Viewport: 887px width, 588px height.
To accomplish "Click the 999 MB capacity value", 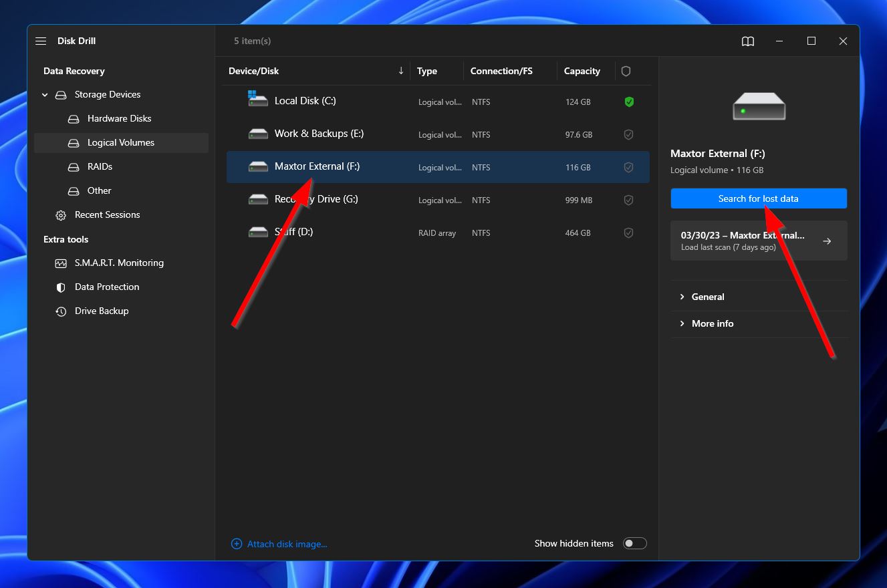I will 579,200.
